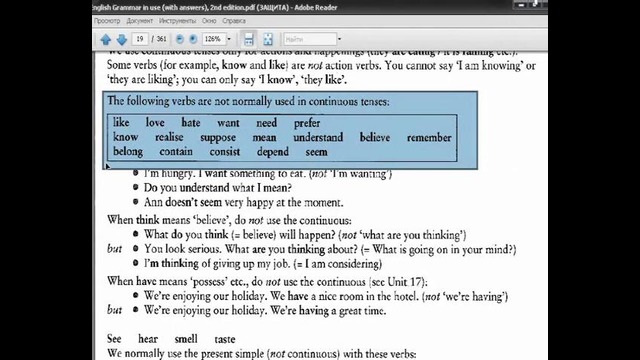Image resolution: width=640 pixels, height=360 pixels.
Task: Click the word 'love' in the verb box
Action: click(155, 122)
